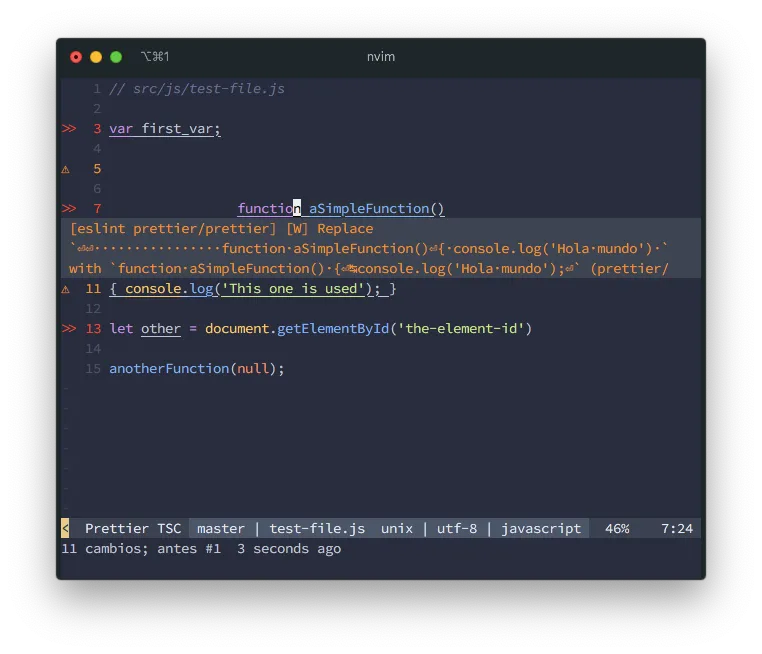The width and height of the screenshot is (762, 654).
Task: Click the 'javascript' filetype indicator
Action: (x=541, y=528)
